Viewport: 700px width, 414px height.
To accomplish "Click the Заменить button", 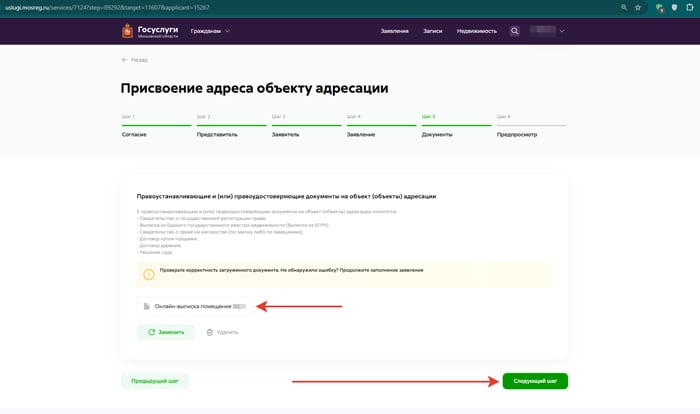I will [166, 332].
